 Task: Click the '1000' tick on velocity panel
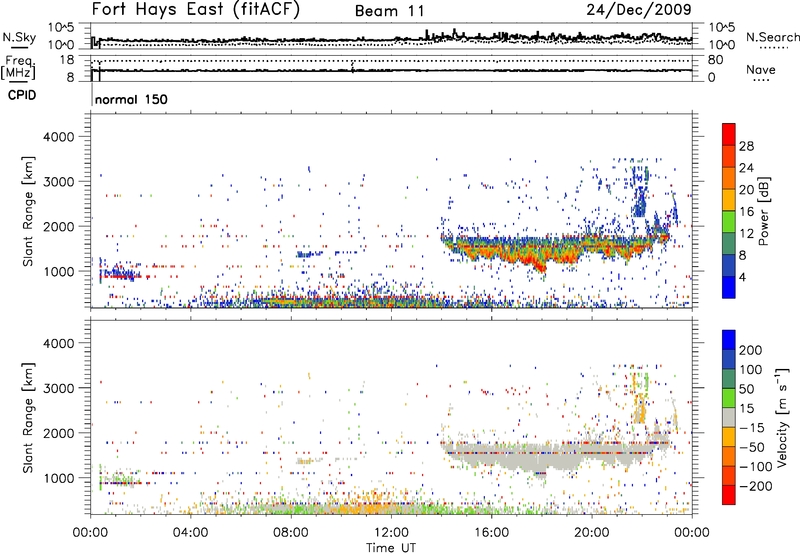(x=58, y=478)
